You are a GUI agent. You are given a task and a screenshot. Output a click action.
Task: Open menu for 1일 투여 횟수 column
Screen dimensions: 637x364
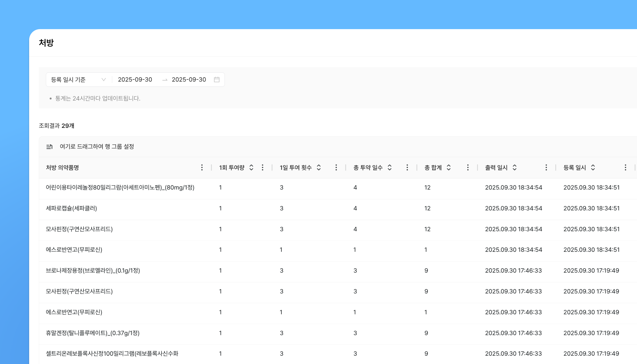[336, 167]
